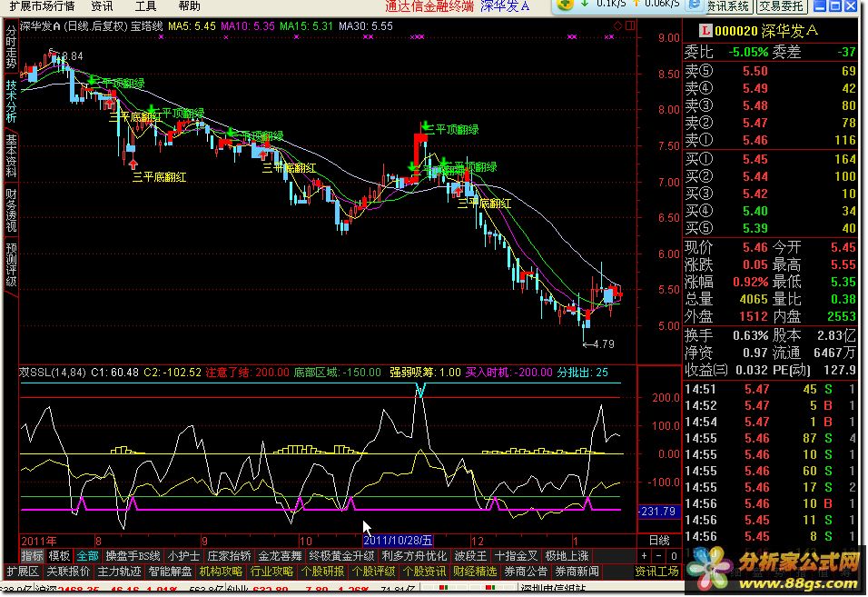Click the 资讯系统 button
Screen dimensions: 868x597
[728, 6]
